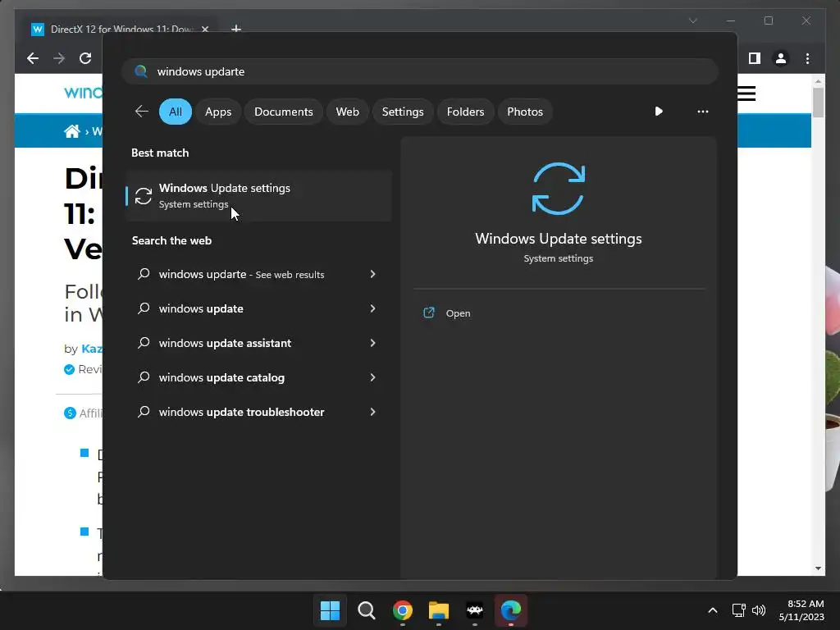Expand chevron beside 'windows update troubleshooter'
The height and width of the screenshot is (630, 840).
pos(372,412)
